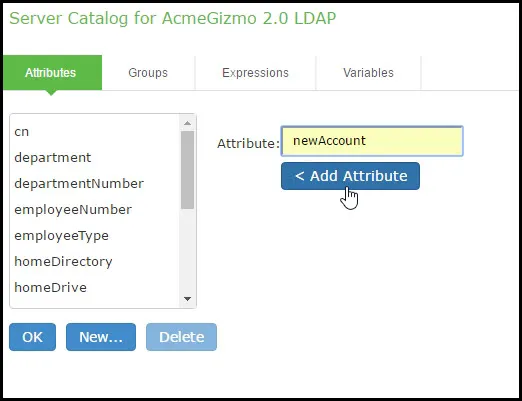Switch to the Attributes tab

(x=52, y=73)
